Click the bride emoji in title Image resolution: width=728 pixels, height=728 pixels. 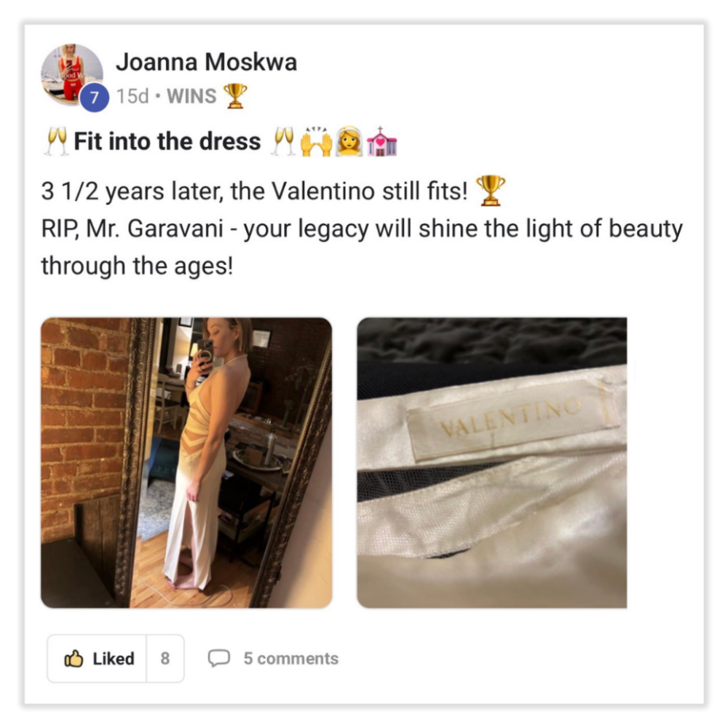coord(349,141)
